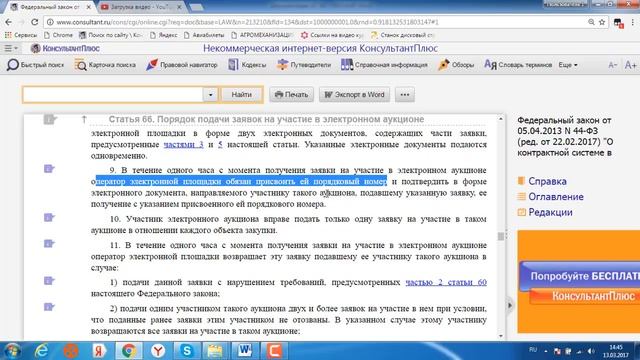The height and width of the screenshot is (360, 640).
Task: Click the note icon beside subparagraph 1)
Action: pos(49,281)
